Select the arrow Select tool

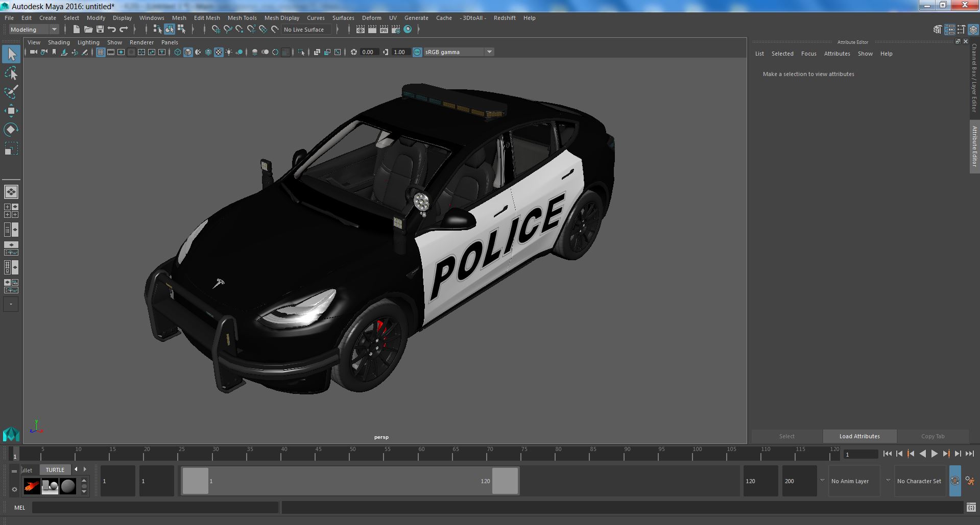[11, 54]
